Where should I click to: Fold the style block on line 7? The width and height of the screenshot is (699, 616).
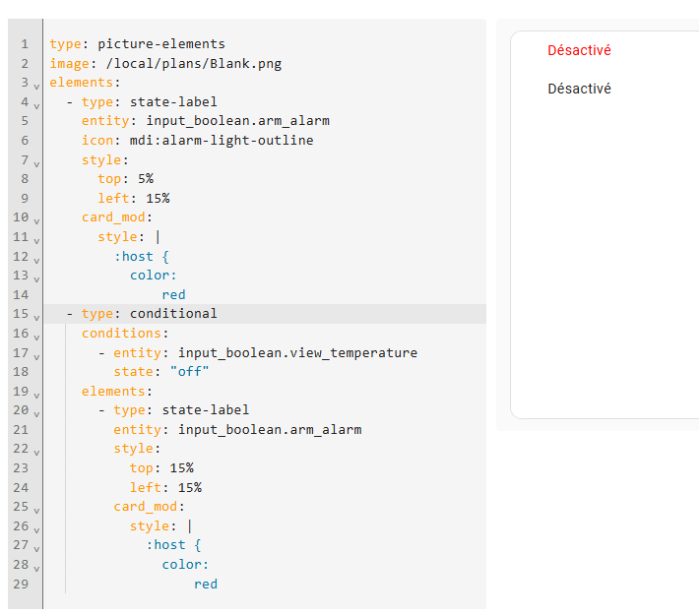[x=36, y=163]
